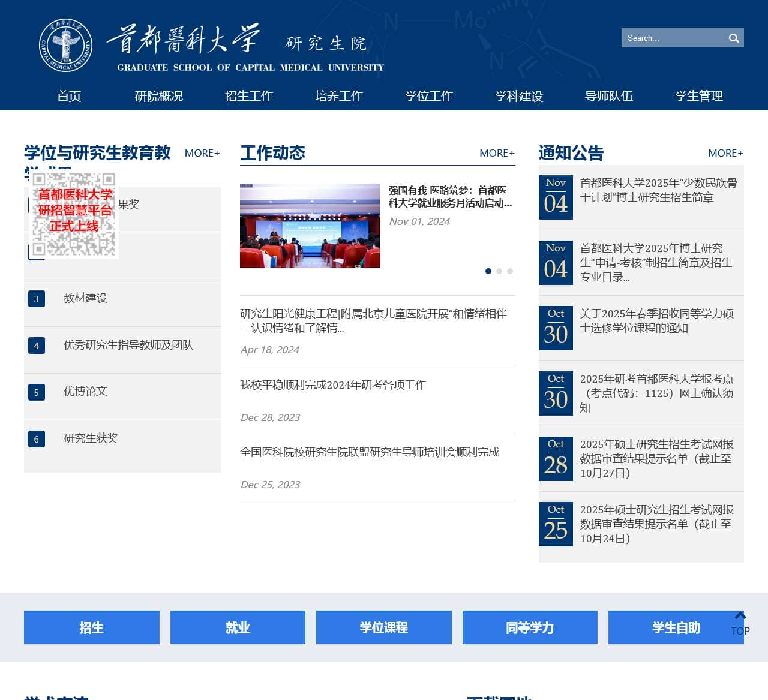The width and height of the screenshot is (768, 700).
Task: Click the 就业 button
Action: click(238, 627)
